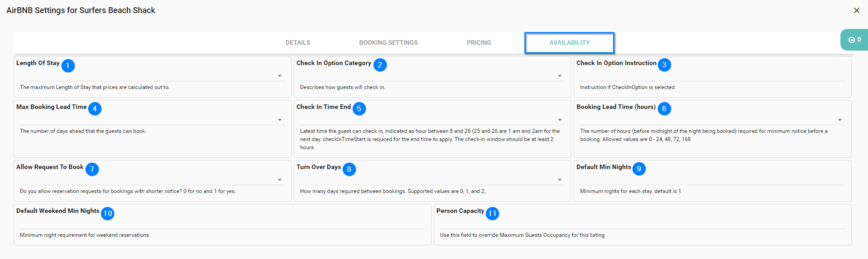The image size is (868, 259).
Task: Click badge 7 beside Allow Request To Book
Action: tap(92, 169)
